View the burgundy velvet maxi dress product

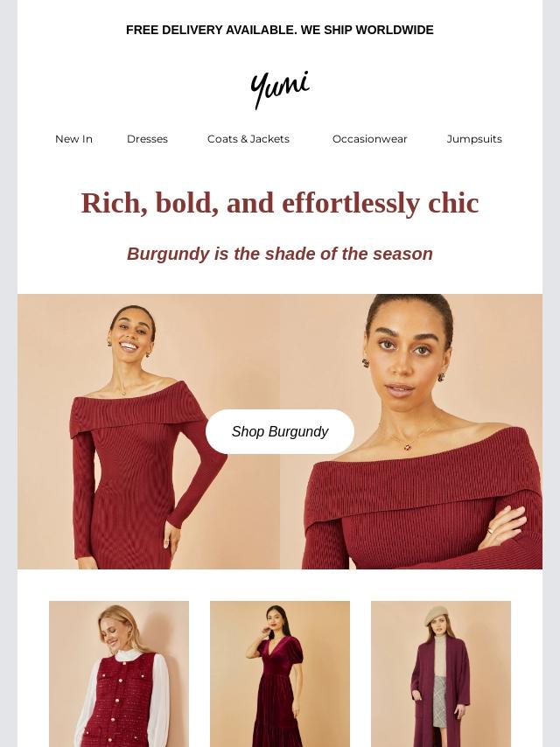tap(280, 674)
